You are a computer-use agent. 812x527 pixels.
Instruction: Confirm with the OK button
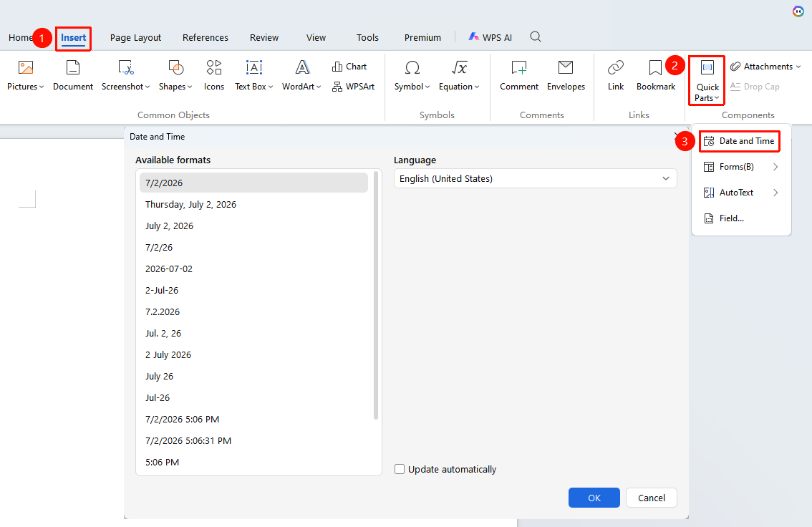point(594,498)
